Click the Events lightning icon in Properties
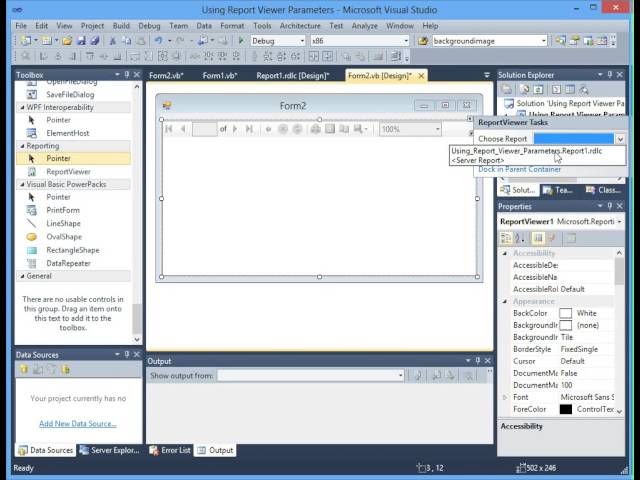The height and width of the screenshot is (480, 640). pyautogui.click(x=552, y=238)
